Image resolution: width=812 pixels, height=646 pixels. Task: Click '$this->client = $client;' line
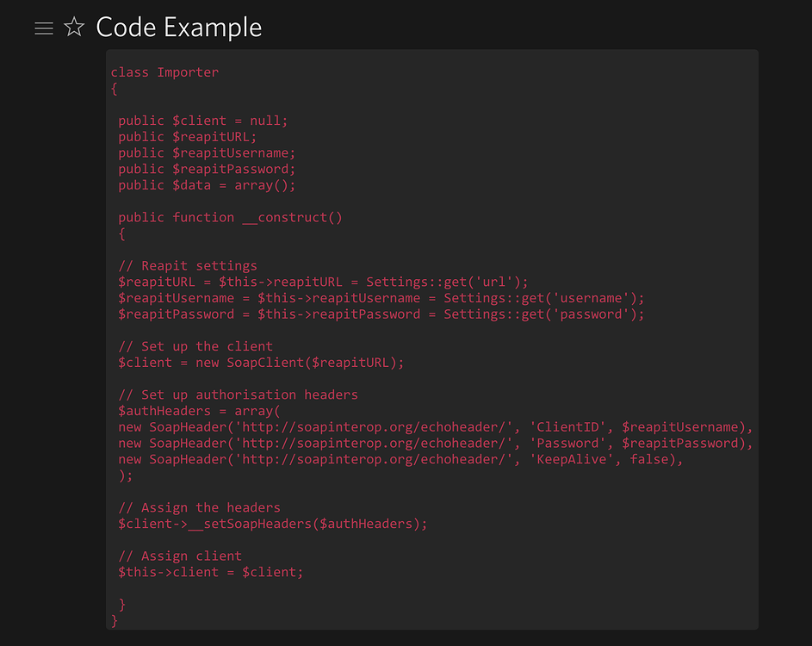[210, 572]
